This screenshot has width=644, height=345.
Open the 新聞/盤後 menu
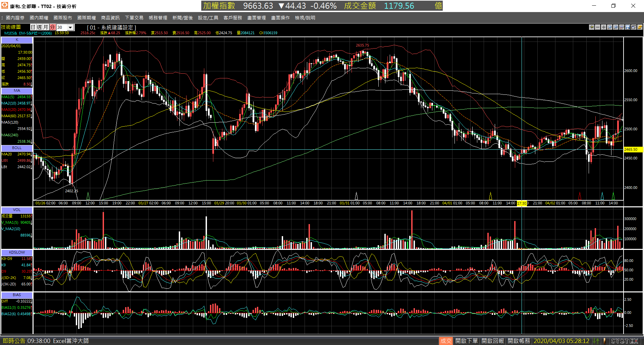[182, 18]
